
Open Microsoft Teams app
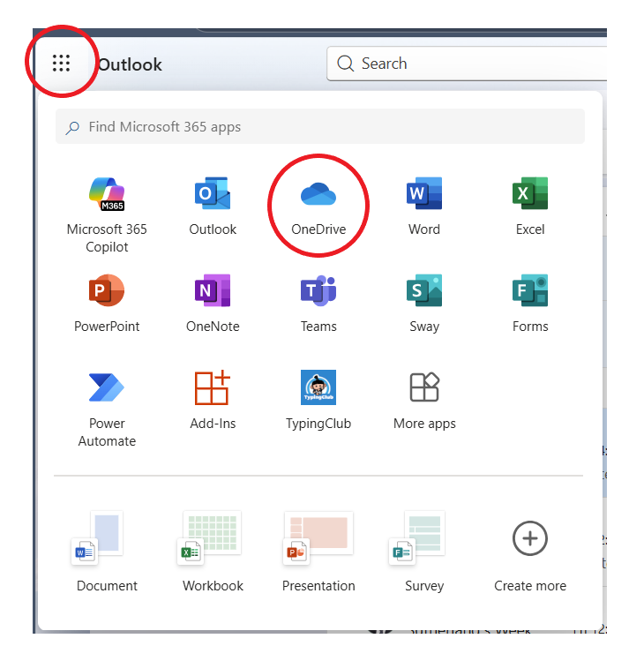coord(318,303)
